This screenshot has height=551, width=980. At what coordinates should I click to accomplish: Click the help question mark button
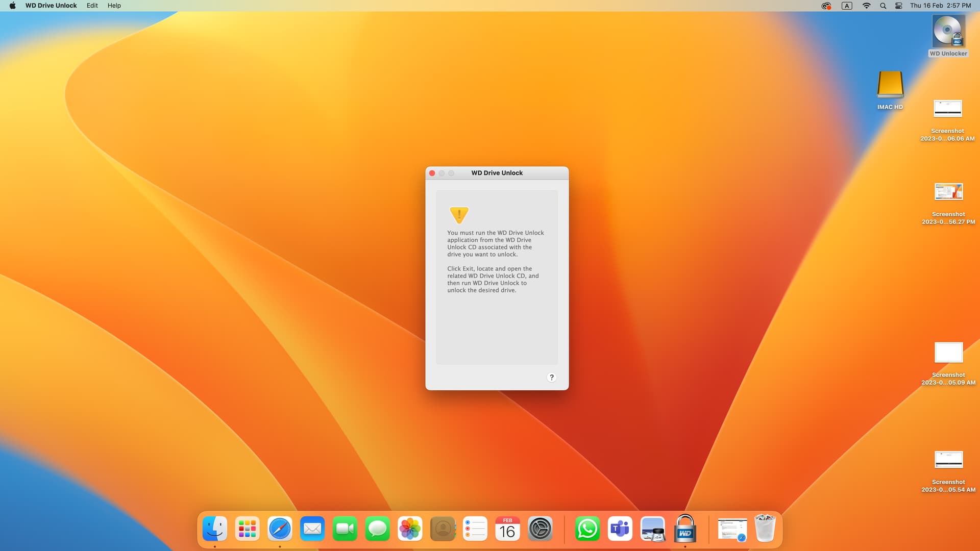(x=551, y=378)
